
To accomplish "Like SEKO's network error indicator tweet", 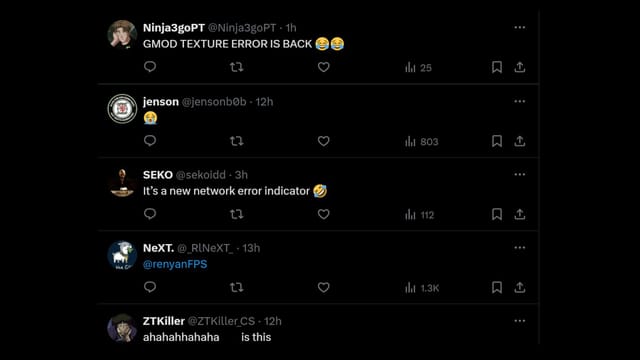I will point(323,214).
